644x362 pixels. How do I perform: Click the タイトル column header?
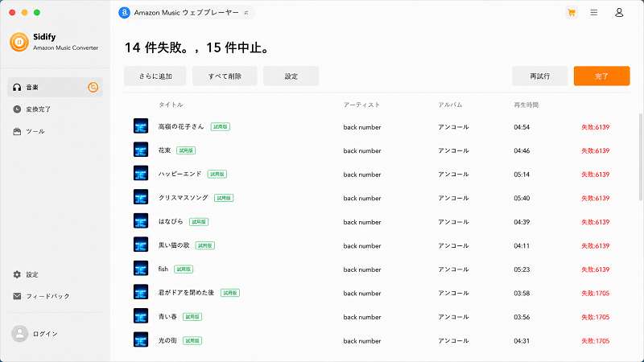coord(171,105)
